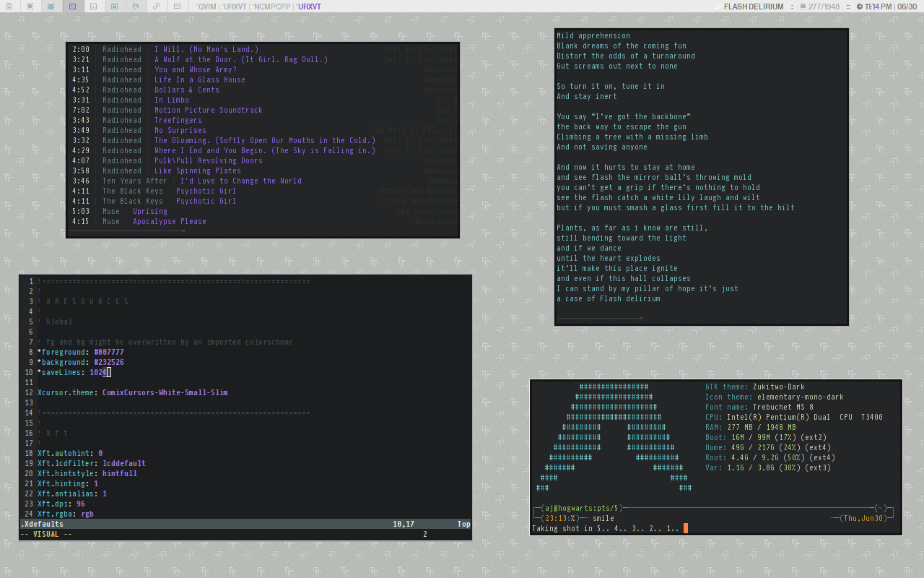Screen dimensions: 924x578
Task: Select the Muse track Uprising
Action: pyautogui.click(x=150, y=211)
